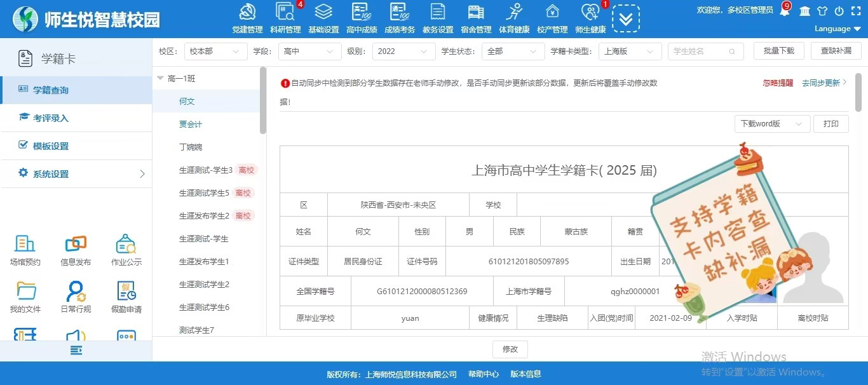Open 假勤申请 leave request shortcut
This screenshot has height=385, width=868.
pos(126,297)
